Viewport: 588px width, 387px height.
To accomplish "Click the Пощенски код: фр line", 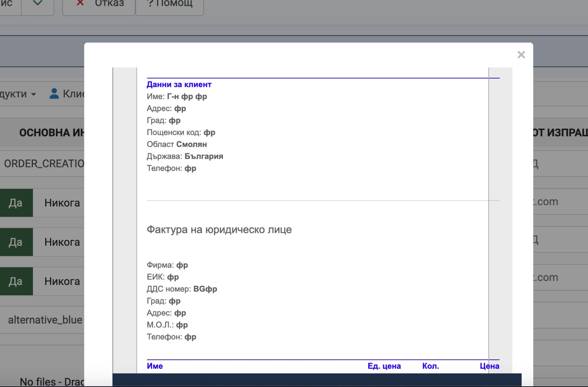I will 181,132.
